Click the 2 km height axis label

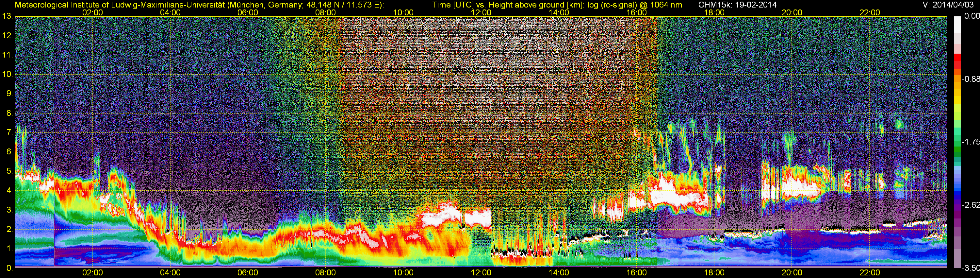point(9,229)
